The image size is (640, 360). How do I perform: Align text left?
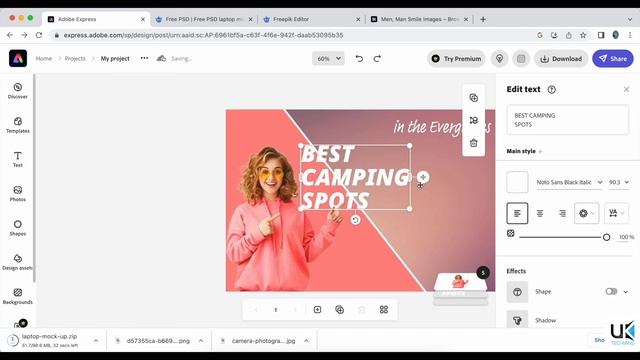517,213
